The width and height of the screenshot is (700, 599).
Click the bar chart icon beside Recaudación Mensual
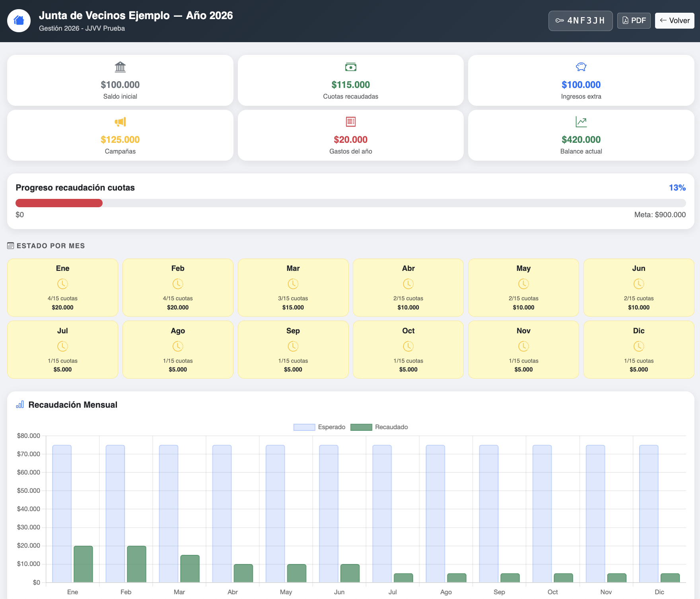click(x=20, y=405)
